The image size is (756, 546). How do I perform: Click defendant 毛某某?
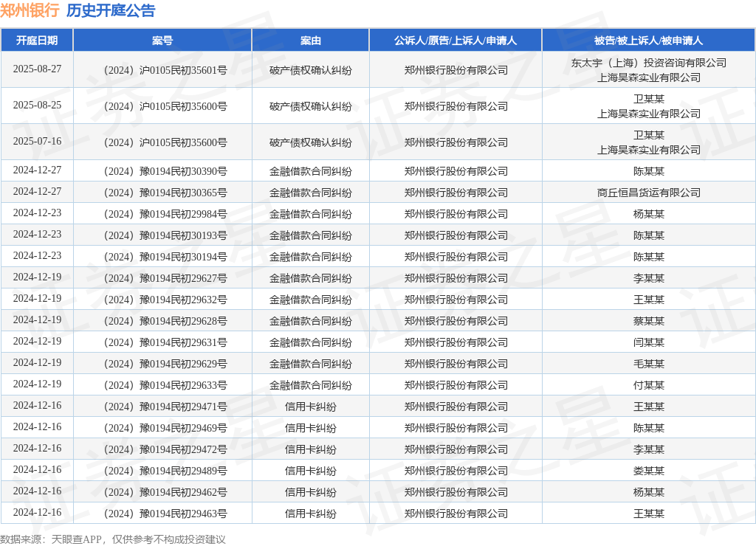[648, 364]
